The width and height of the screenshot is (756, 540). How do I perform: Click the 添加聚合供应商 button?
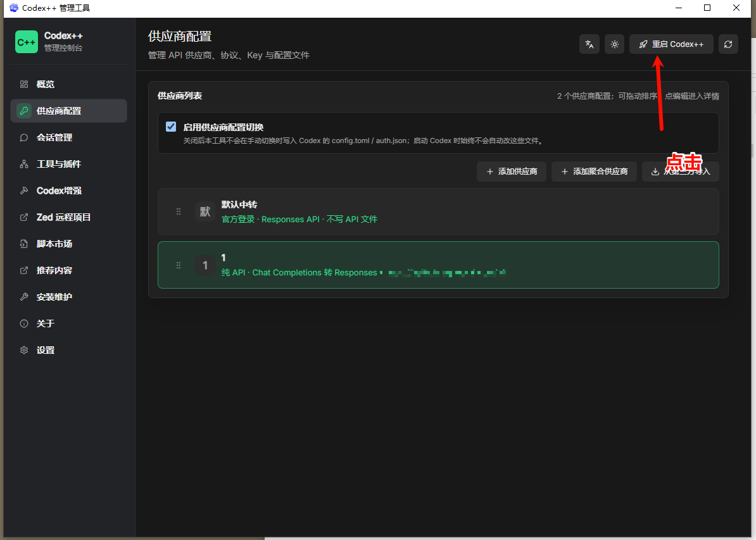click(594, 172)
